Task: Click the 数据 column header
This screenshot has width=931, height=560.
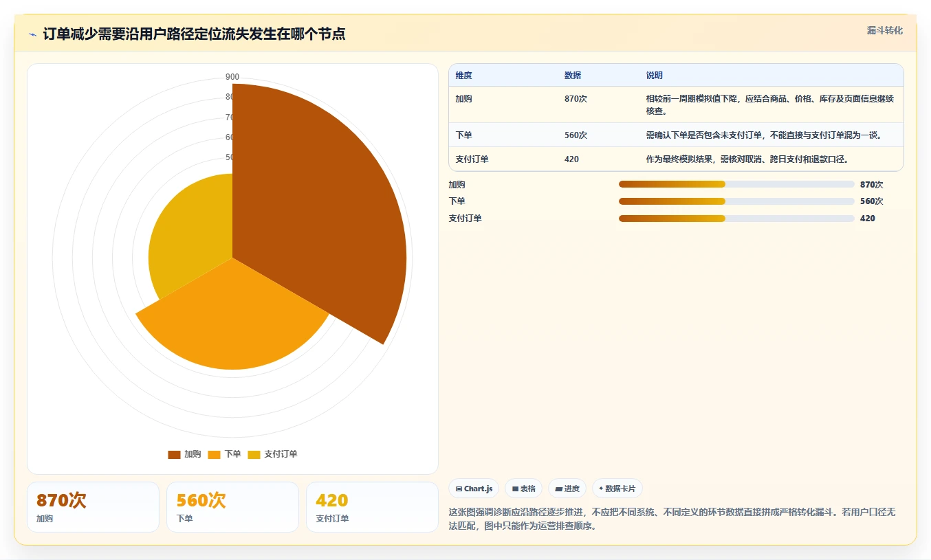Action: [573, 76]
